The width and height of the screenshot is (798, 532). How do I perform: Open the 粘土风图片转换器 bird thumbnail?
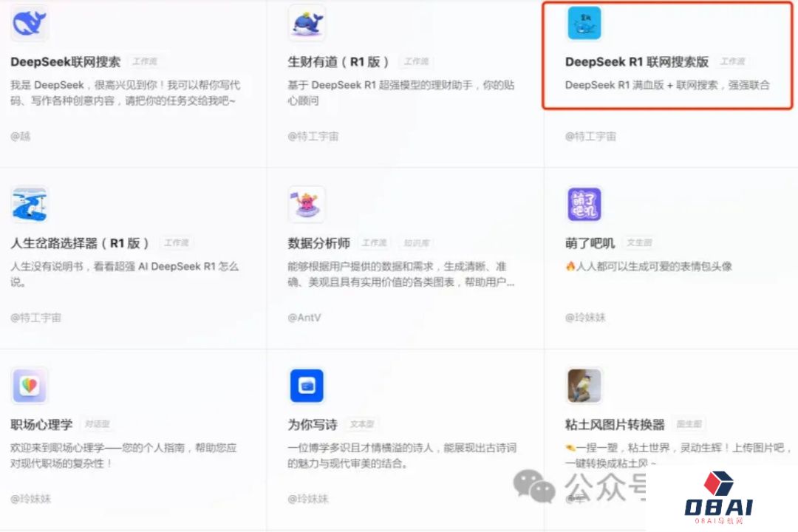584,386
